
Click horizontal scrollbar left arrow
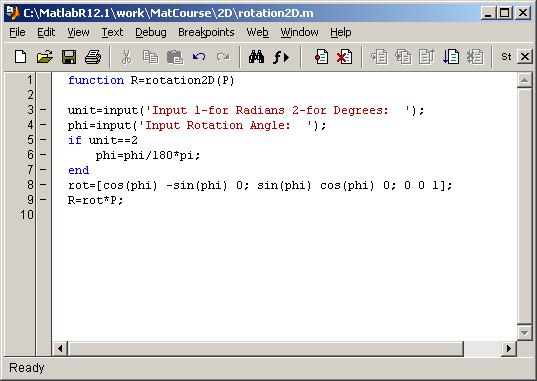coord(60,349)
